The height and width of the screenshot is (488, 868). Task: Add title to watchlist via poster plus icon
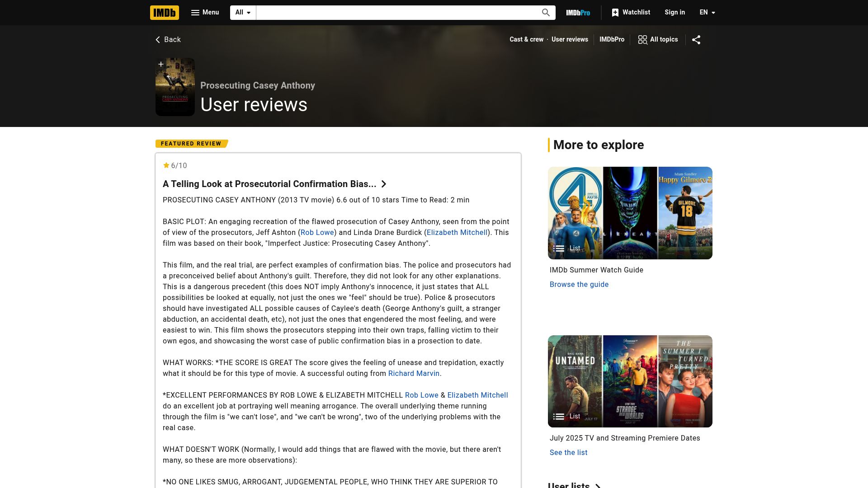[161, 64]
